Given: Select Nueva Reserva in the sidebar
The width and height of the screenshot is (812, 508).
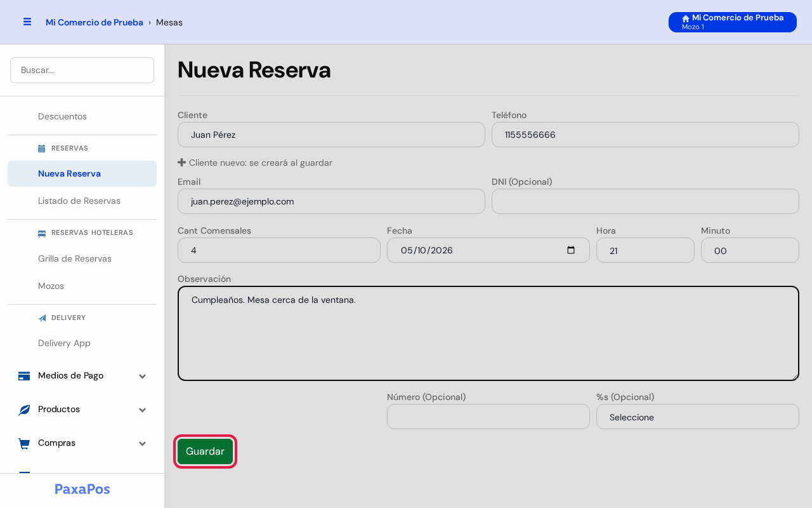Looking at the screenshot, I should click(x=82, y=173).
